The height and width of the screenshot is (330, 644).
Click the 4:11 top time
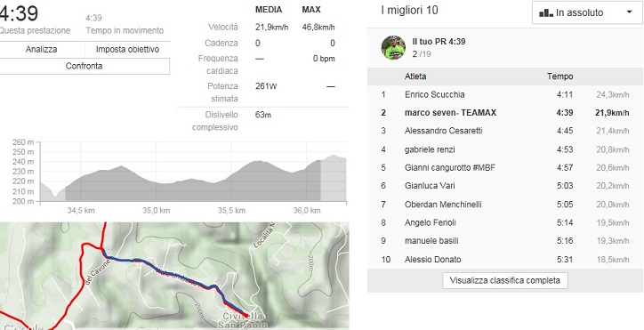click(565, 94)
